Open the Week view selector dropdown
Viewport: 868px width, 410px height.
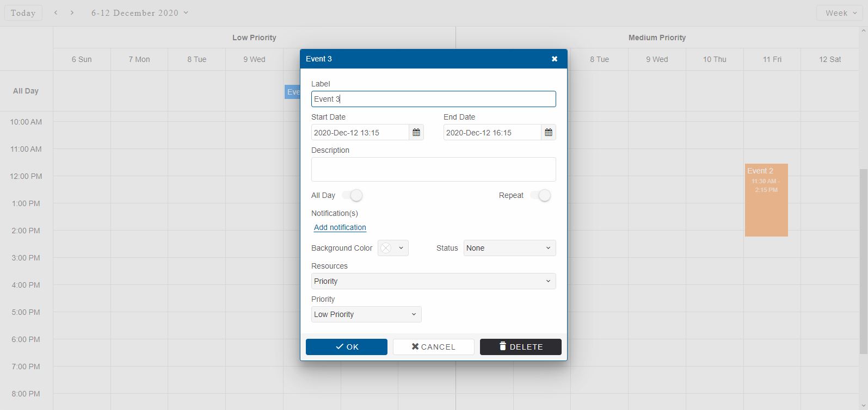(x=840, y=13)
